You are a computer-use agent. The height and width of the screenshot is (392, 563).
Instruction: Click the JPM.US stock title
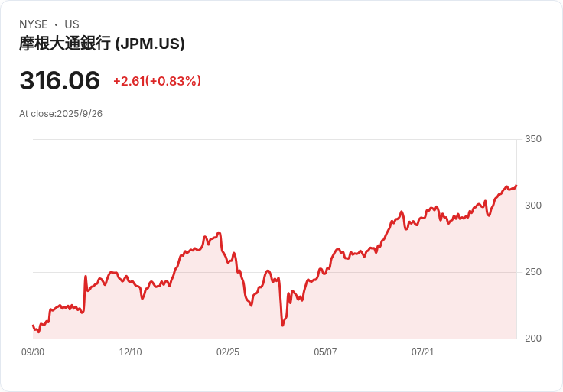[102, 44]
